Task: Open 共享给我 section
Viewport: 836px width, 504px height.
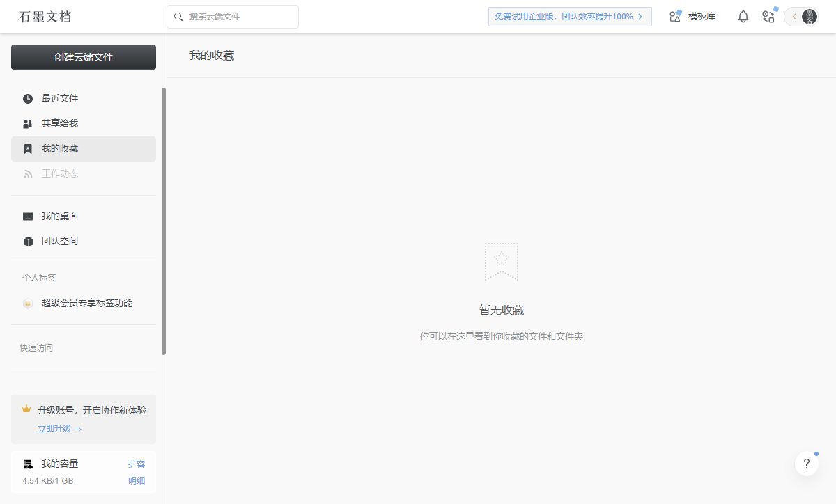Action: (84, 123)
